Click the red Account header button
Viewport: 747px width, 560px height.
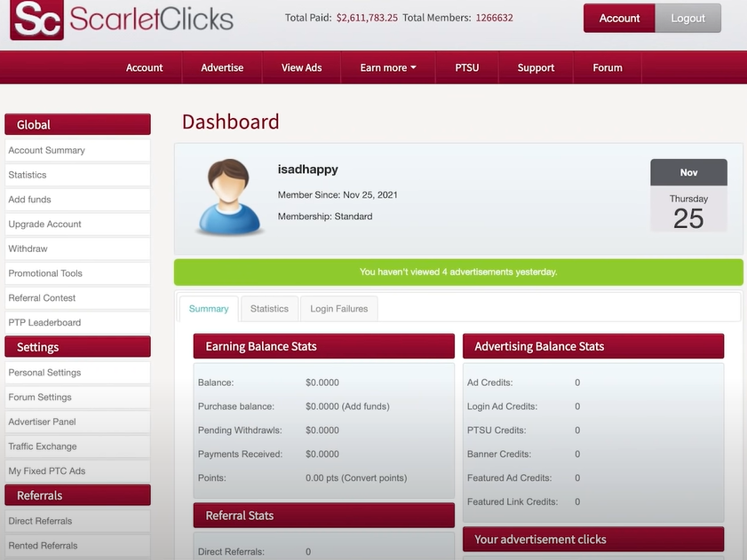coord(619,18)
